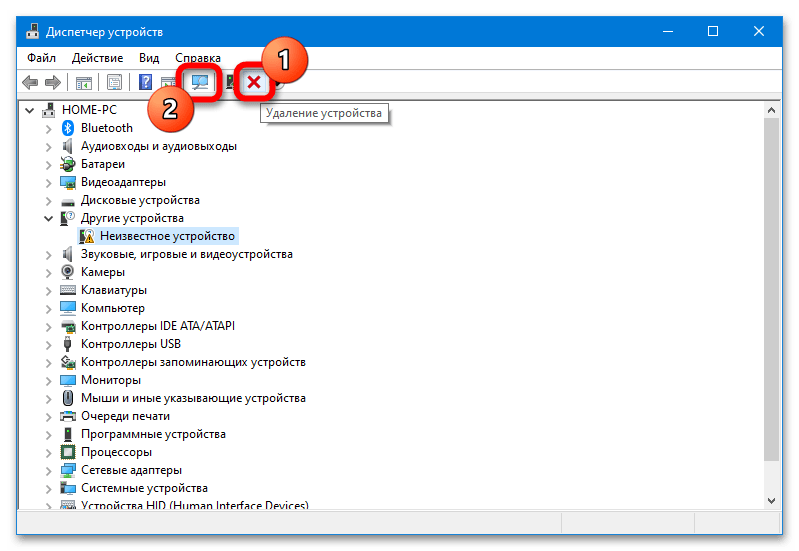The image size is (799, 551).
Task: Click the USB plug icon beside Контроллеры USB
Action: (x=67, y=344)
